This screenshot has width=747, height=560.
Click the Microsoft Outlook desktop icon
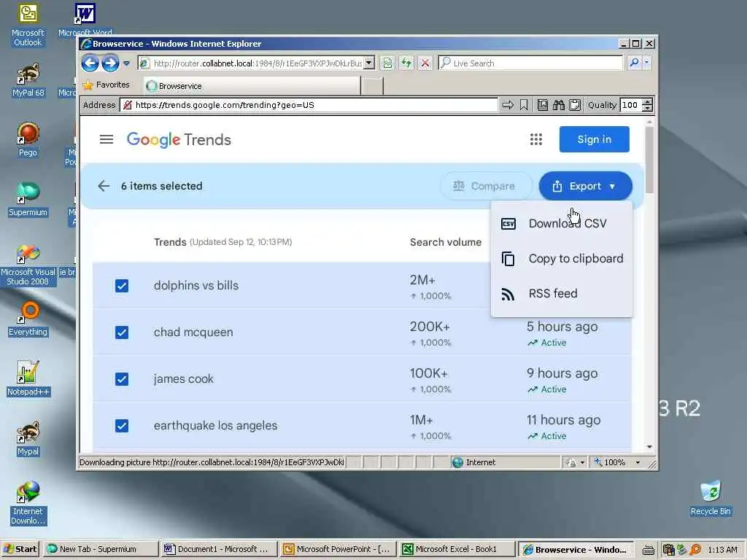(28, 26)
